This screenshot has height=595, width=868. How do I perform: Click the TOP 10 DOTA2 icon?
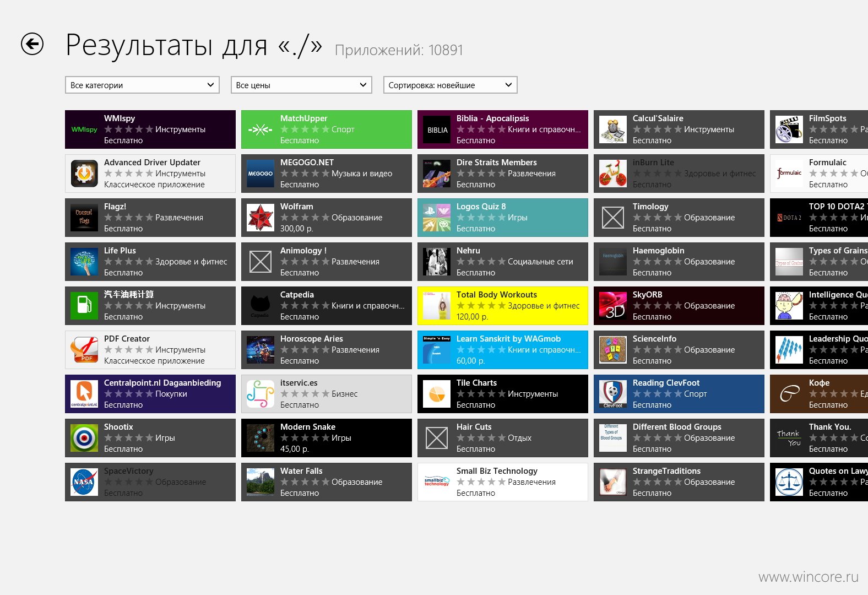pos(789,218)
